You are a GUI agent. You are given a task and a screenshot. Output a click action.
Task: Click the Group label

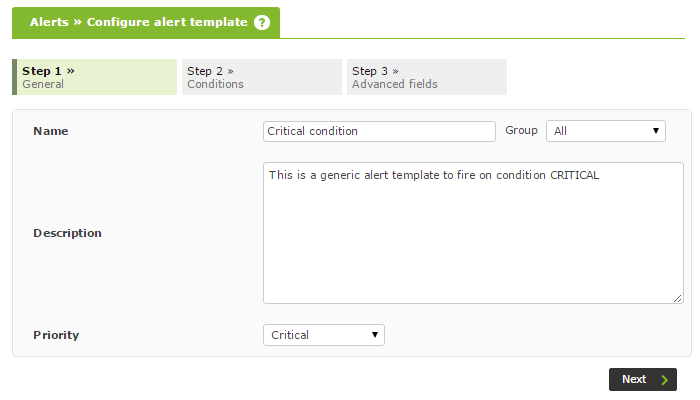(521, 130)
